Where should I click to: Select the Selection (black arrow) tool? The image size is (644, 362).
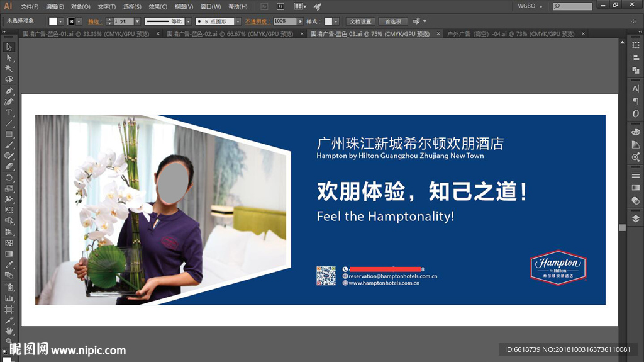9,47
